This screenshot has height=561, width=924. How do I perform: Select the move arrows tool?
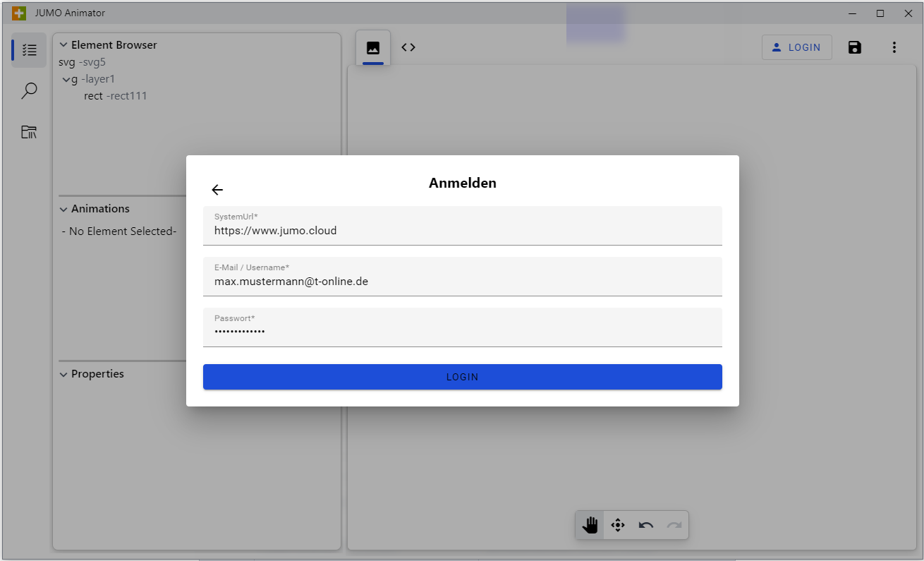(x=618, y=525)
